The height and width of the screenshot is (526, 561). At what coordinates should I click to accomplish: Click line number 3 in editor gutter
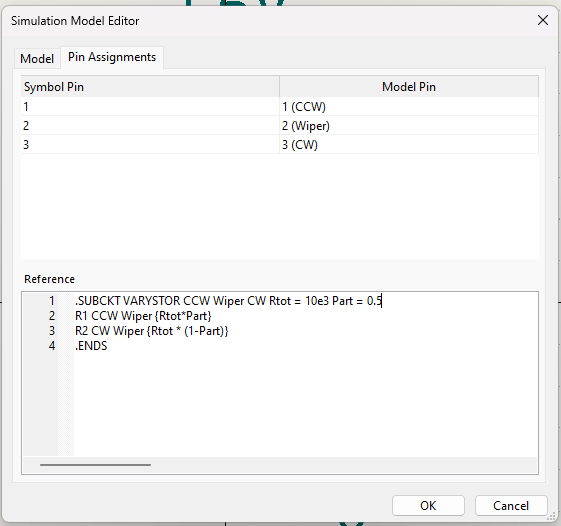click(52, 331)
